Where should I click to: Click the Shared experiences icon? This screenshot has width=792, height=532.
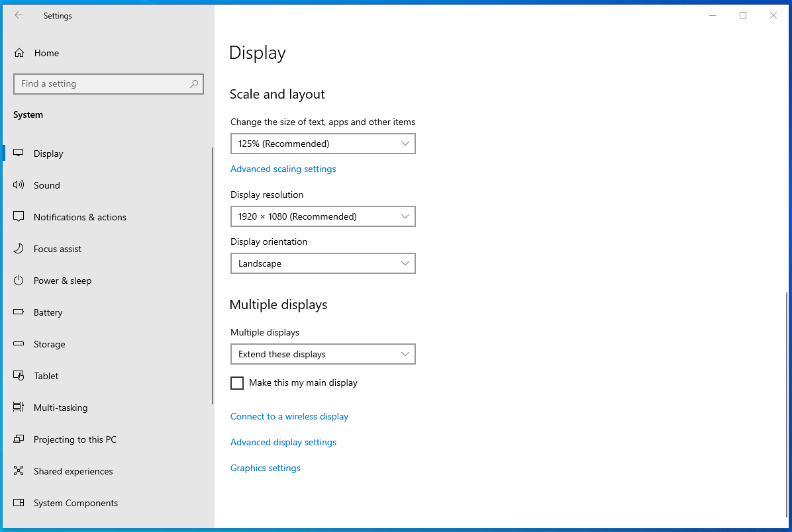click(x=19, y=471)
